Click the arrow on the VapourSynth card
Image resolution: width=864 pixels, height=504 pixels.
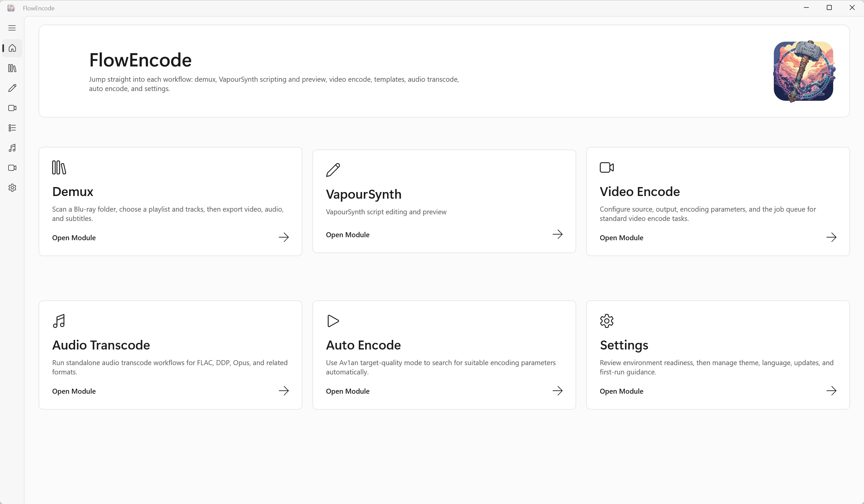(558, 235)
